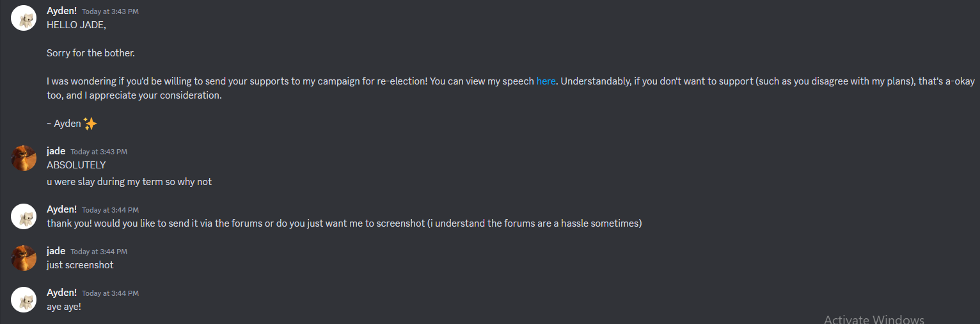This screenshot has width=980, height=324.
Task: Select the 'Ayden!' username above the 'thank you!' message
Action: pos(61,209)
